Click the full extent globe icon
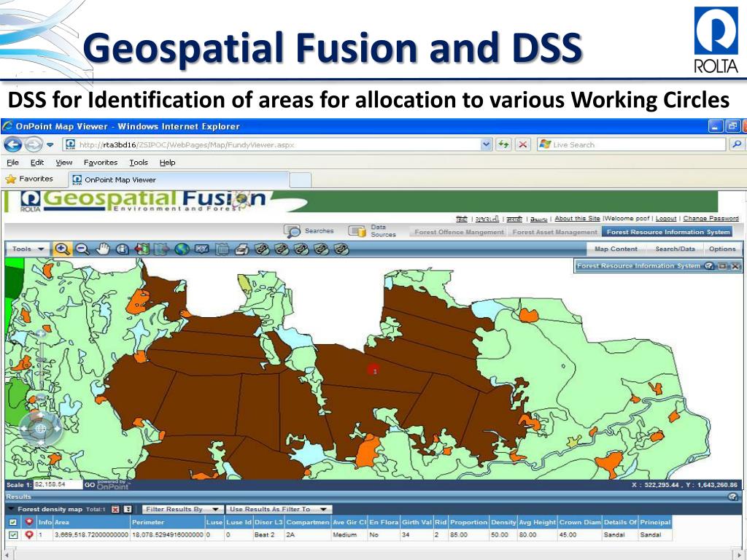This screenshot has height=560, width=747. click(x=182, y=249)
